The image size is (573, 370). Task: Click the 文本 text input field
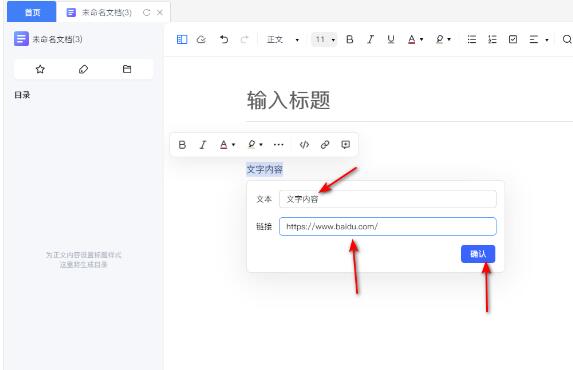tap(388, 199)
